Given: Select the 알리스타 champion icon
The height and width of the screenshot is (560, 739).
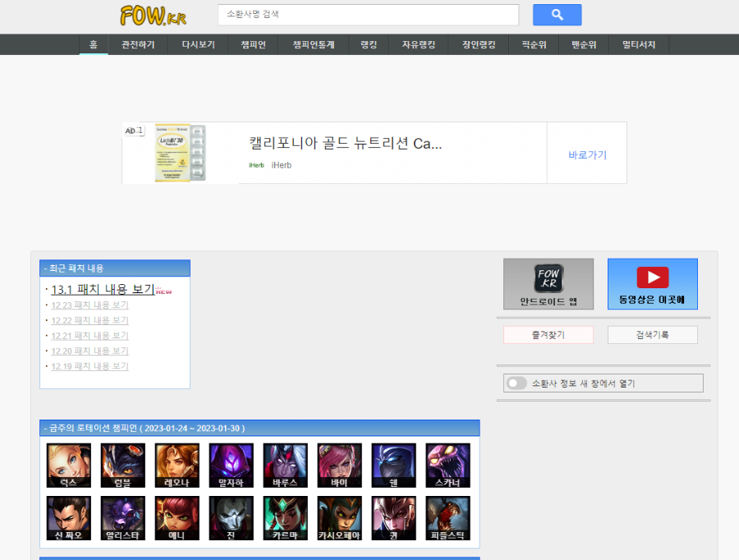Looking at the screenshot, I should pyautogui.click(x=123, y=518).
